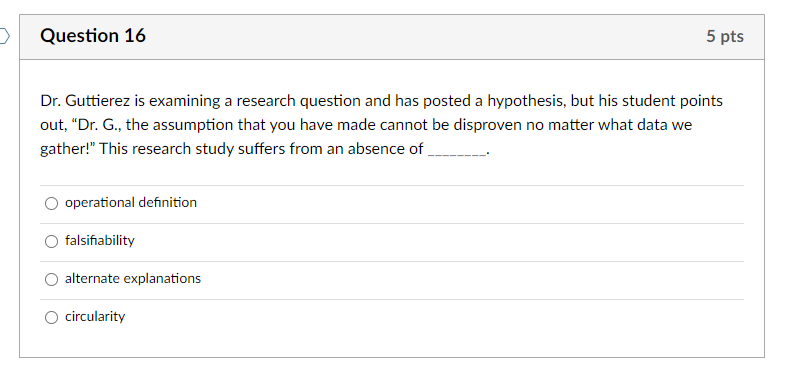
Task: Click the 'alternate explanations' answer label
Action: point(133,279)
